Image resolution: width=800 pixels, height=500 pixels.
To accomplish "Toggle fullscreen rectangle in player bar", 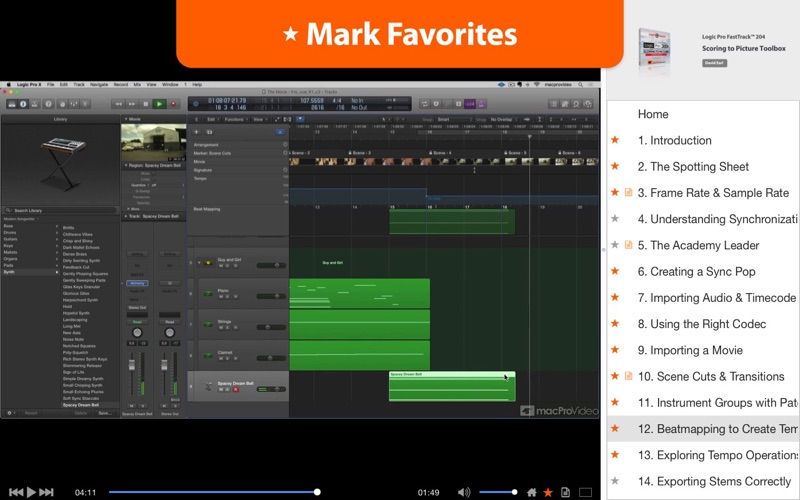I will coord(586,492).
